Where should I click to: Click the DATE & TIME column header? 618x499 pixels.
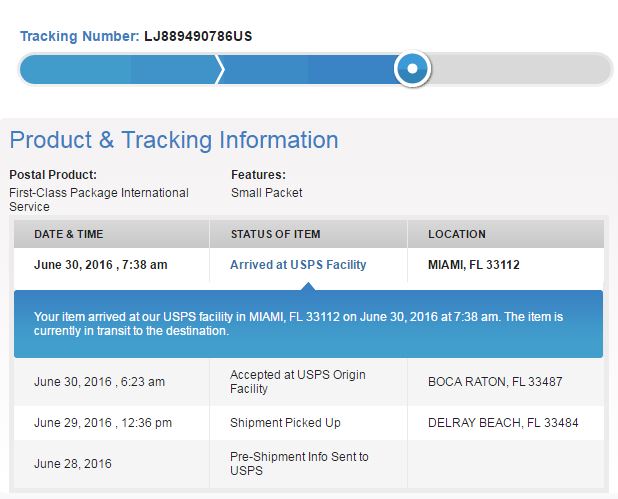[x=69, y=234]
